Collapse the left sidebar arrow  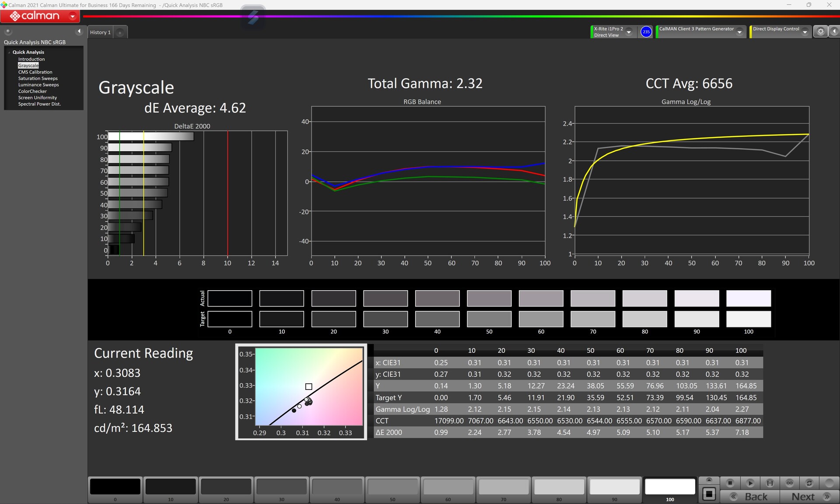79,31
